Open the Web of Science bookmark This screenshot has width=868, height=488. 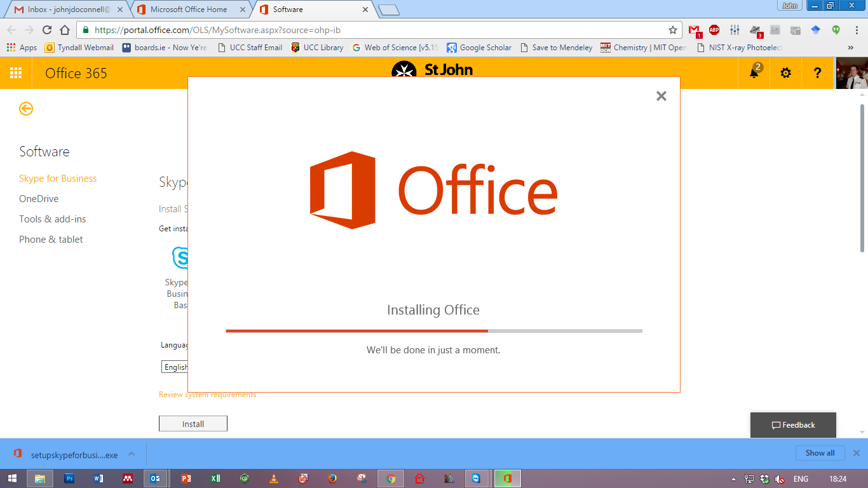pos(395,48)
